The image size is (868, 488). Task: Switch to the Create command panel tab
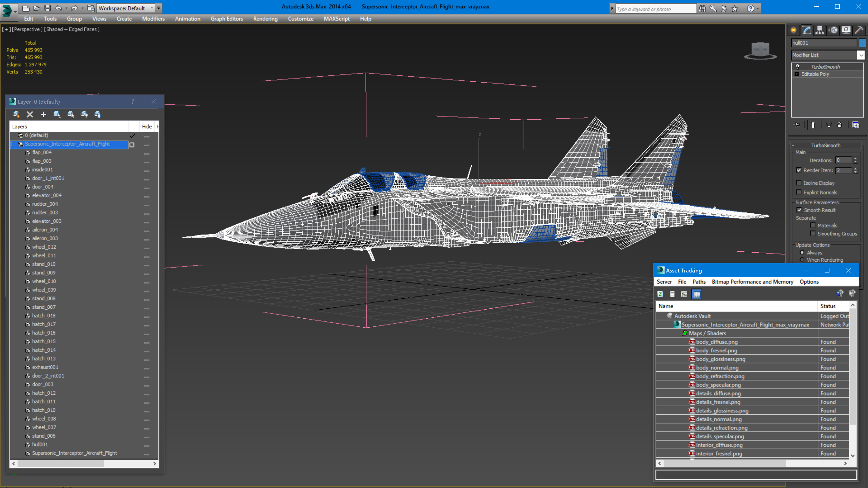[x=794, y=30]
